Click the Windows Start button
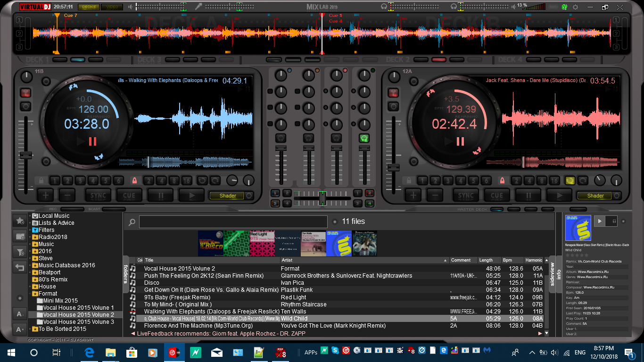Viewport: 644px width, 362px height. click(11, 353)
